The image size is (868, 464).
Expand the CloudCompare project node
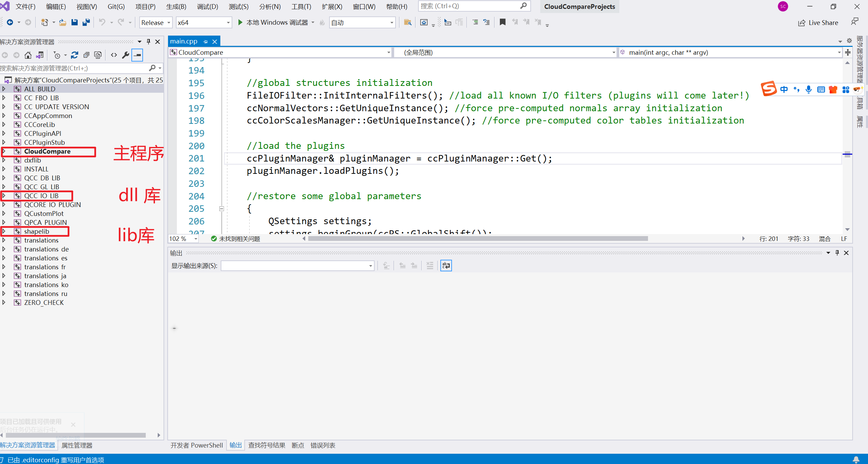4,151
